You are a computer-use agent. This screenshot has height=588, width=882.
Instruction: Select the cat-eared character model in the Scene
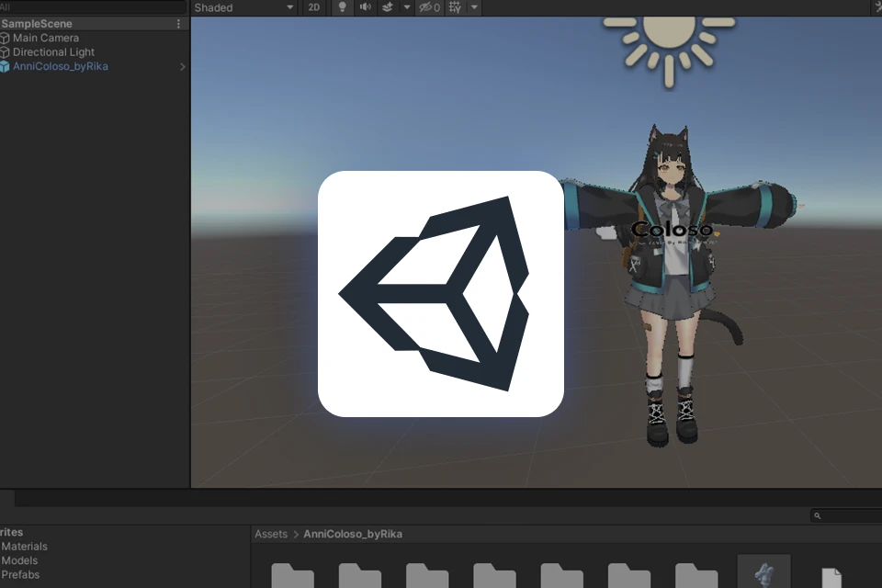(x=675, y=287)
